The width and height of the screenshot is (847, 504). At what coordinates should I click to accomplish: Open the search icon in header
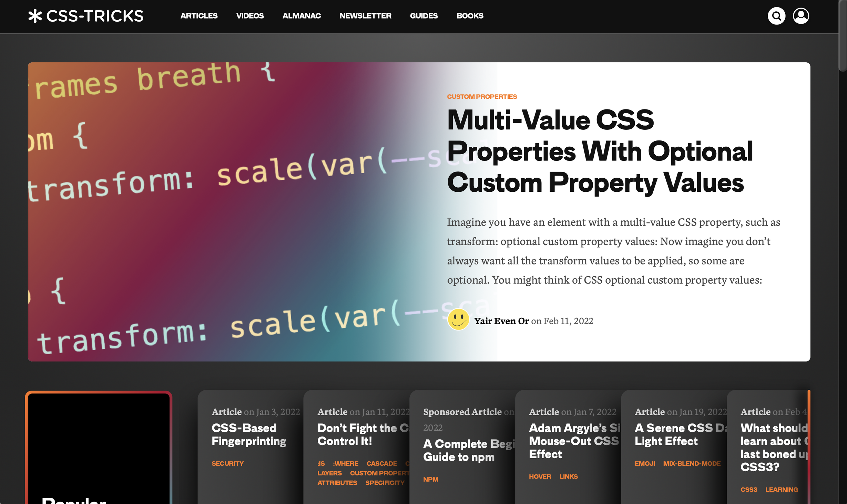tap(776, 16)
